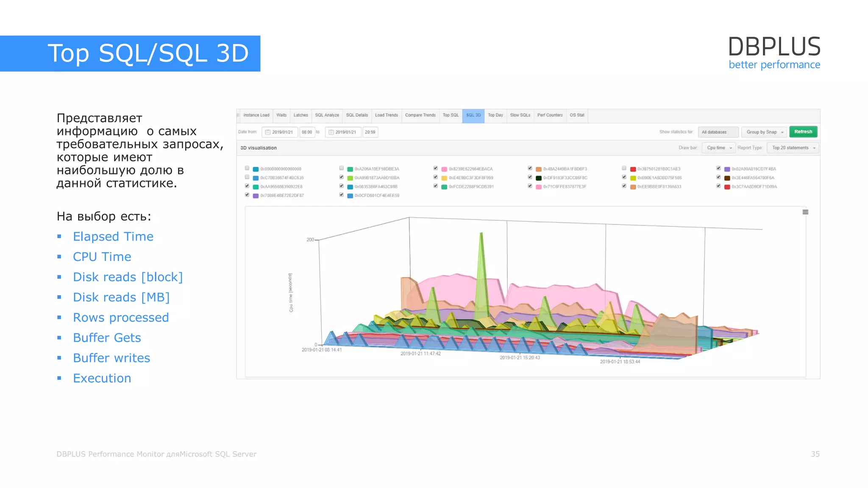Go to the Slow SQLs tab

pos(520,115)
